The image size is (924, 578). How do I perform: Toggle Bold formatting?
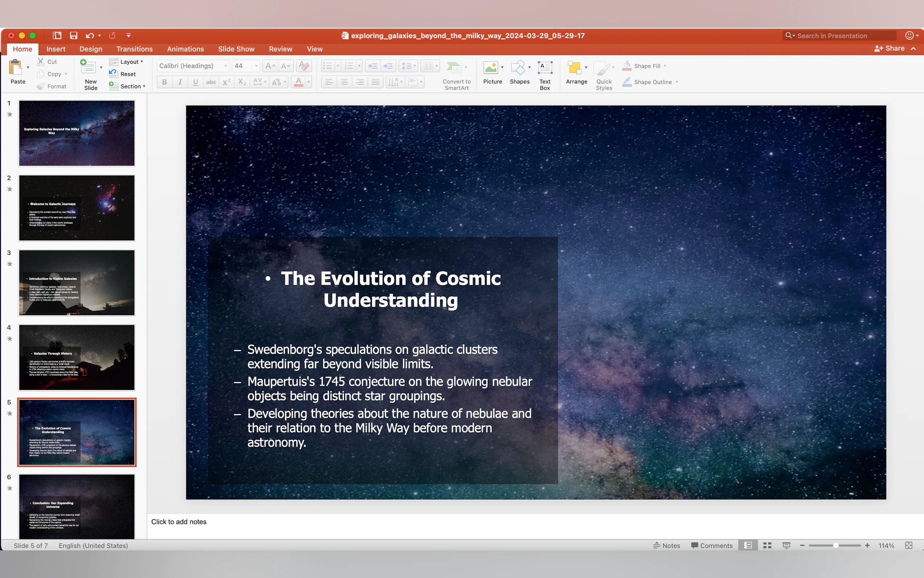coord(164,82)
